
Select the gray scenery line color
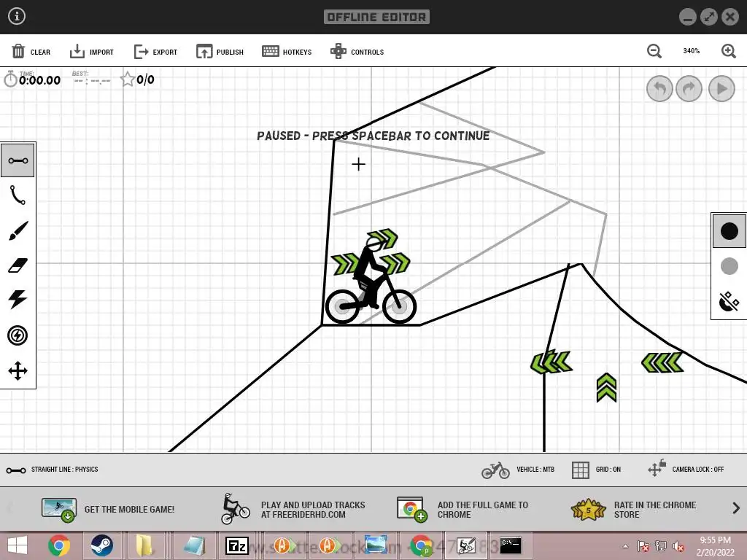pos(729,266)
